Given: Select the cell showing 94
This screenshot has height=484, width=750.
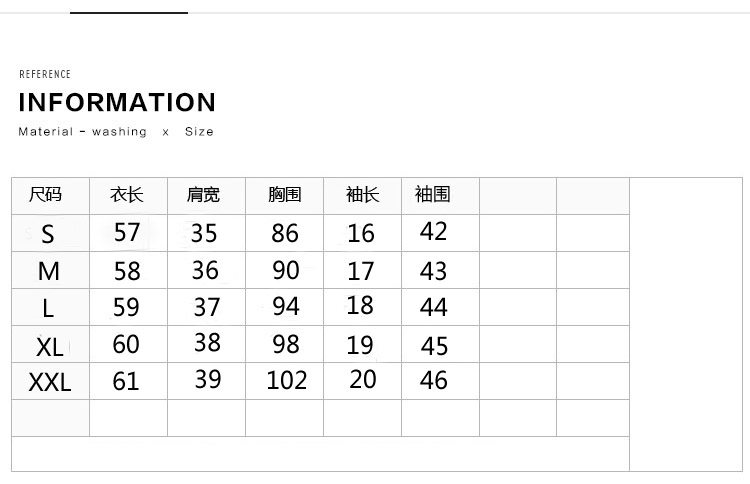Looking at the screenshot, I should pyautogui.click(x=286, y=306).
